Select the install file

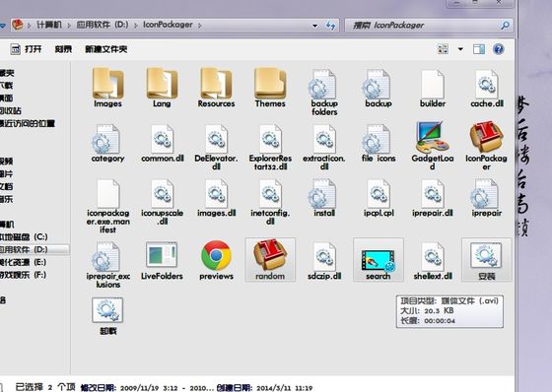point(324,197)
